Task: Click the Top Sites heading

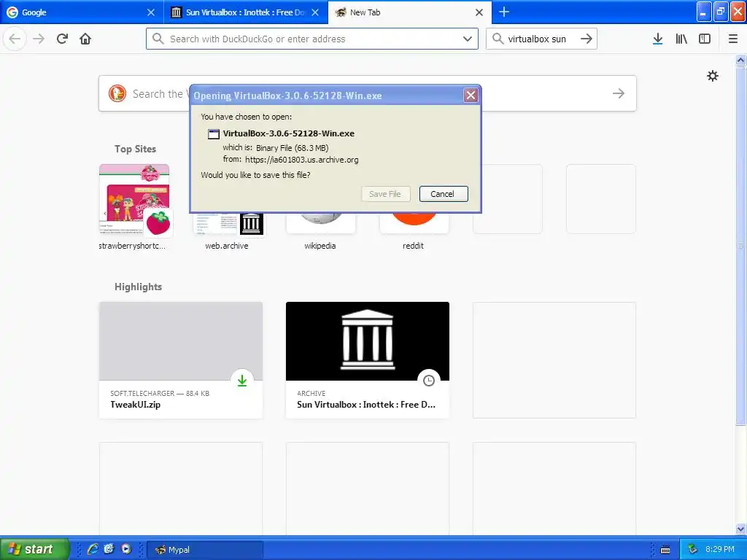Action: pos(135,149)
